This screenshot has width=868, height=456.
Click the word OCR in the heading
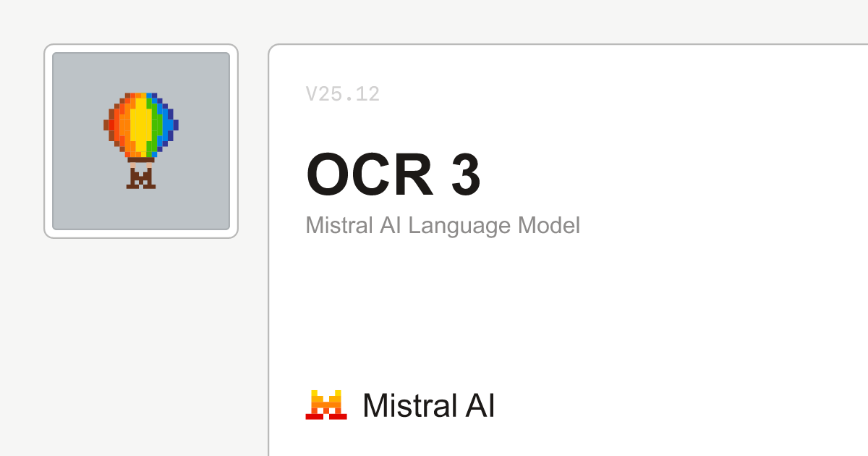click(370, 176)
